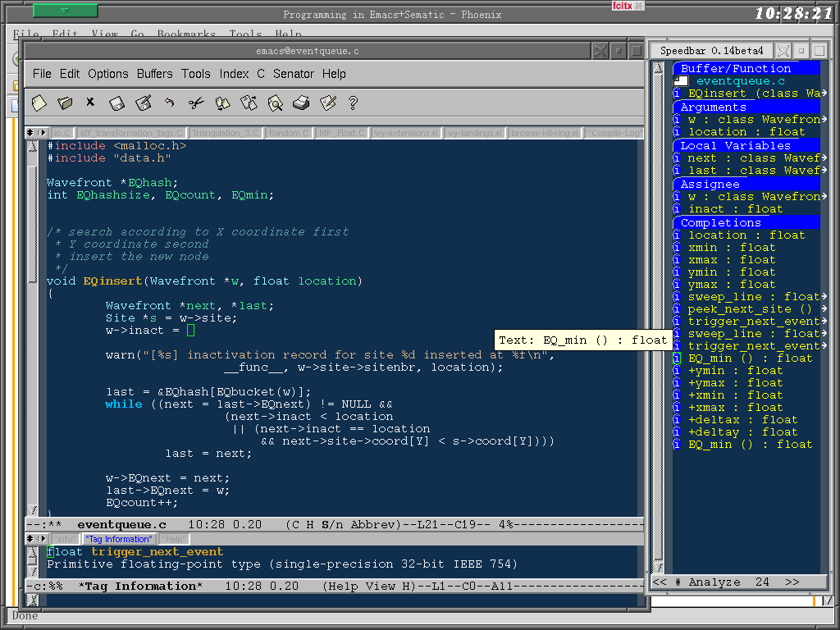Switch to the Triangulation_3.C buffer tab

click(x=226, y=133)
